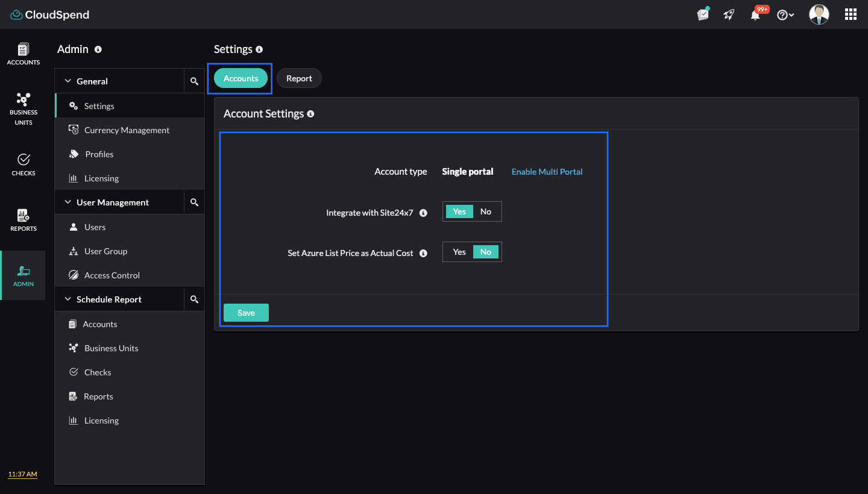Screen dimensions: 868x494
Task: Open Business Units in left sidebar
Action: (x=24, y=108)
